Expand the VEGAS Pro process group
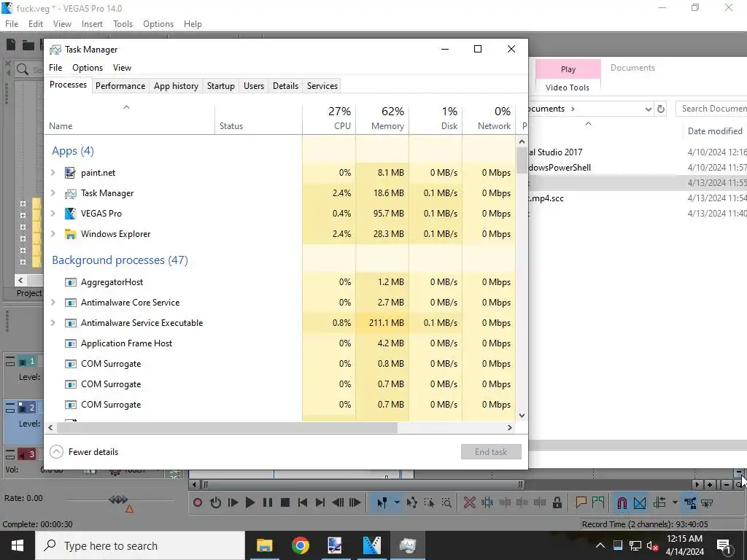The image size is (747, 560). 53,214
